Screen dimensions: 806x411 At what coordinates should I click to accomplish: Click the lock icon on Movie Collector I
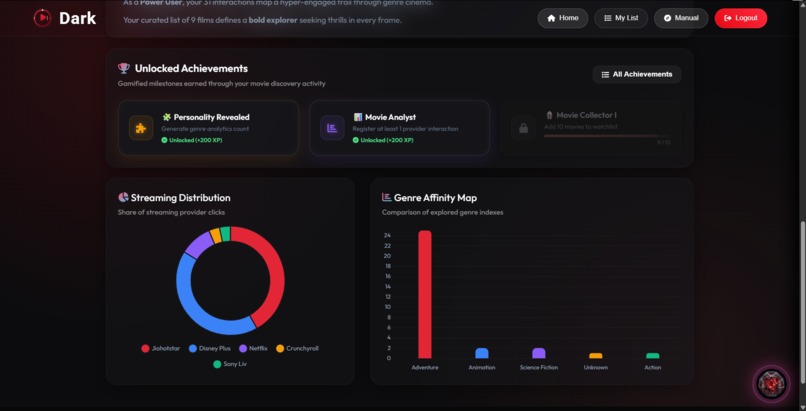pos(523,128)
